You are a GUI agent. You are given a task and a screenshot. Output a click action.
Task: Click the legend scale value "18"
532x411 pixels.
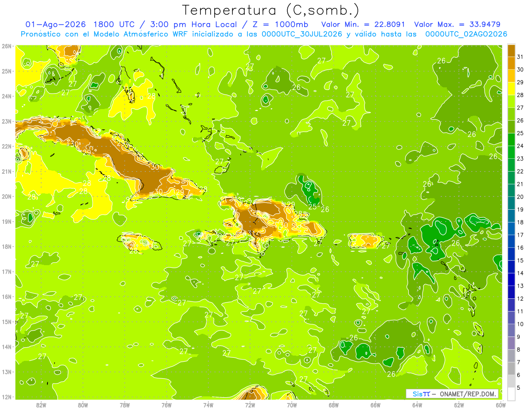point(520,222)
